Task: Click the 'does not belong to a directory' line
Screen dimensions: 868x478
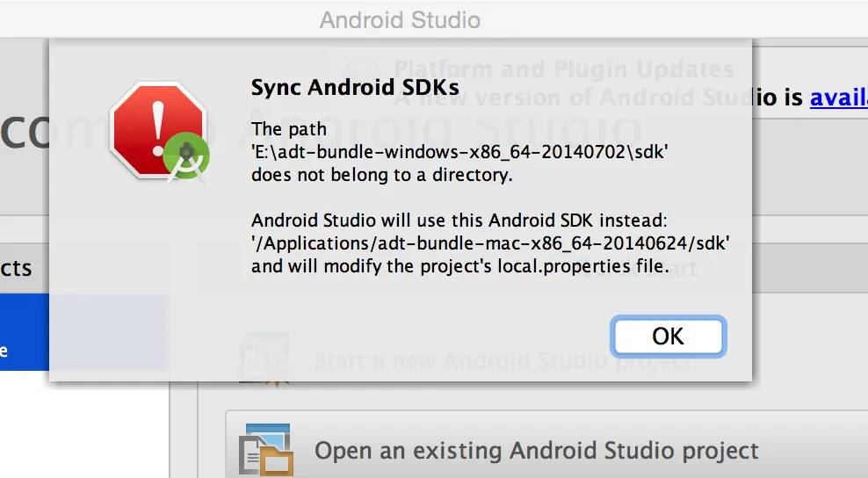Action: tap(382, 175)
